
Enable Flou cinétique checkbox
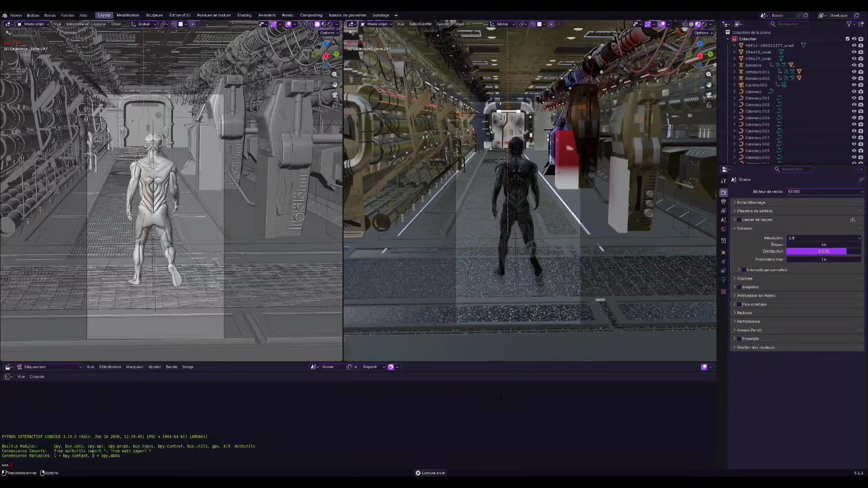(740, 305)
